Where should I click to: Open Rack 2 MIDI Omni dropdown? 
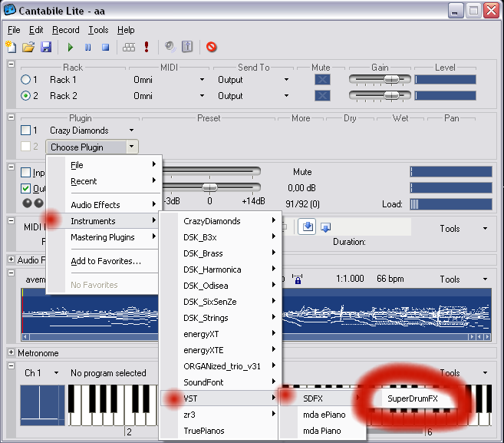click(x=202, y=95)
